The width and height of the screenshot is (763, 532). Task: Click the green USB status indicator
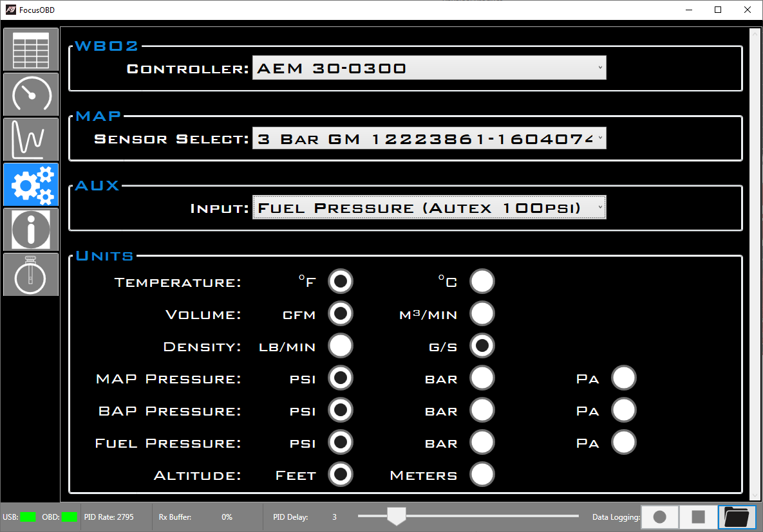pos(28,517)
